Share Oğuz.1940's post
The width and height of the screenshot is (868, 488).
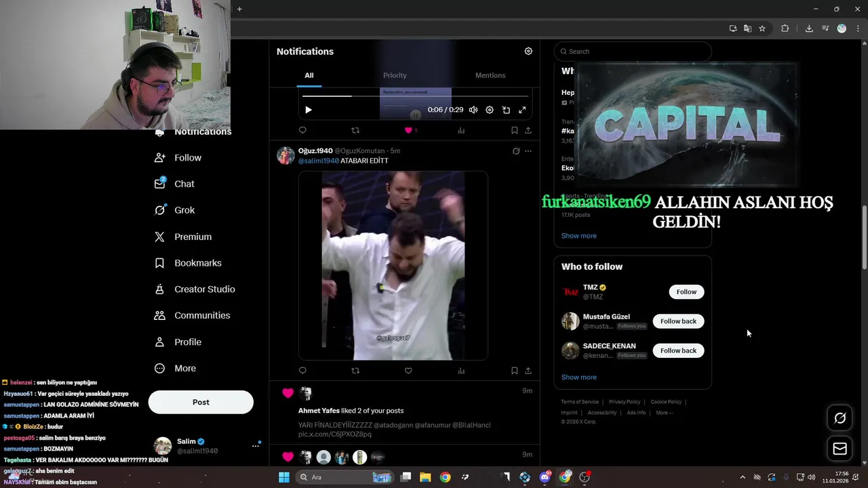(528, 371)
